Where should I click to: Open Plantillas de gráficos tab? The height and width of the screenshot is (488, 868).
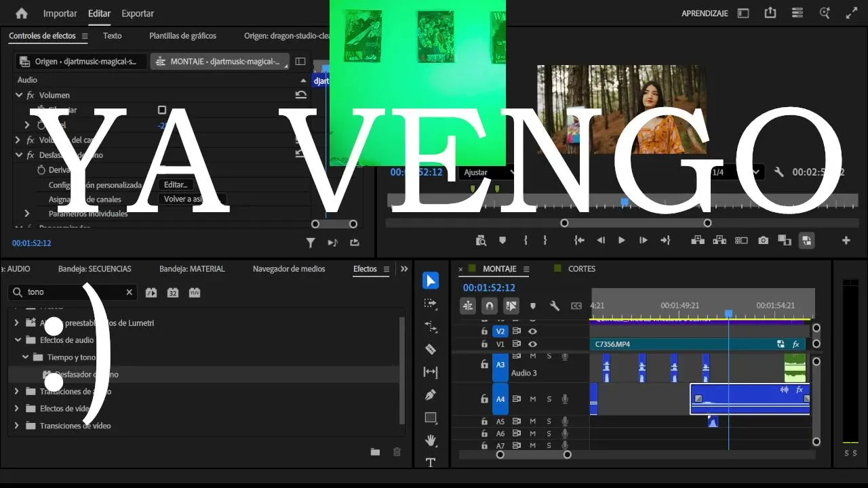(x=183, y=36)
